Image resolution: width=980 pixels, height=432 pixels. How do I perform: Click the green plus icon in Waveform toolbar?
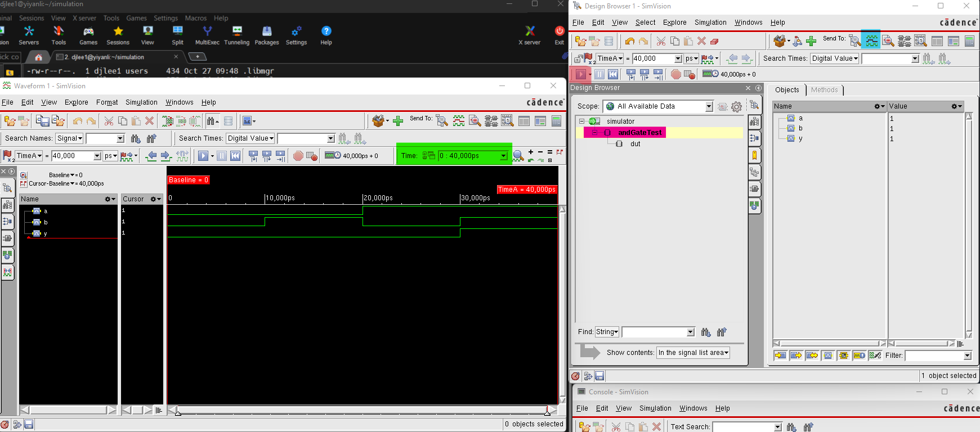(x=398, y=121)
